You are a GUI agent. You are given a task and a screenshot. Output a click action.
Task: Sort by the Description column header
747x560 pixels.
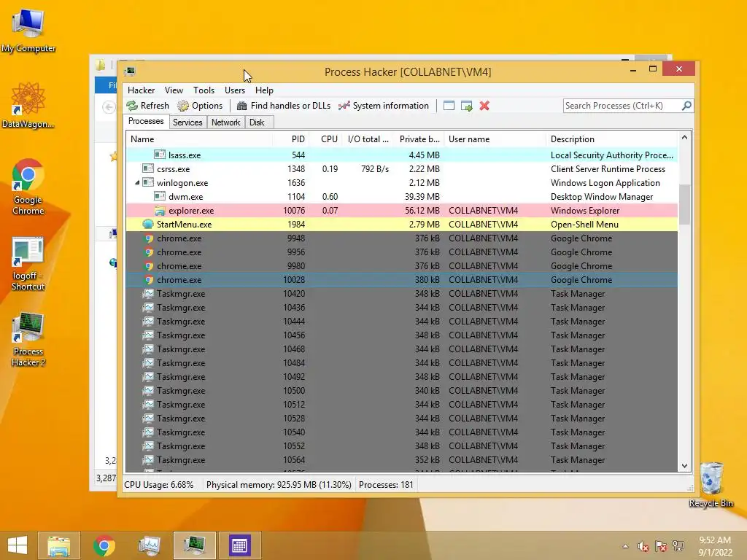612,139
